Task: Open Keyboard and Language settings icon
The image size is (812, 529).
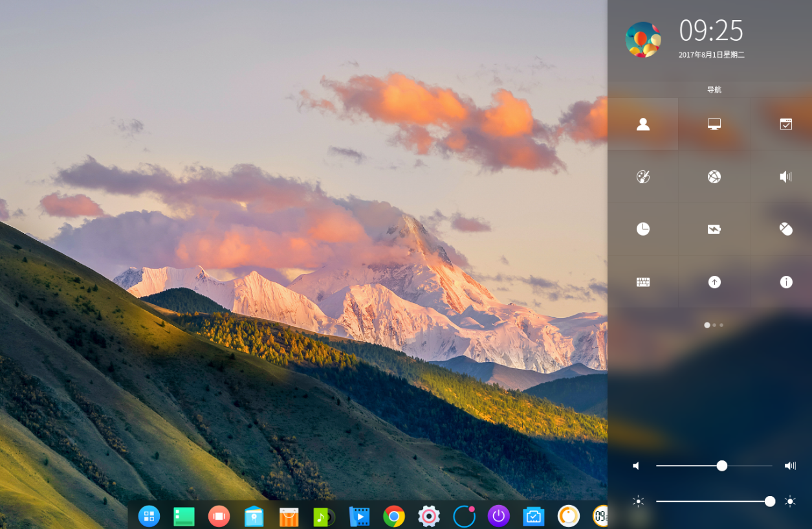Action: point(642,282)
